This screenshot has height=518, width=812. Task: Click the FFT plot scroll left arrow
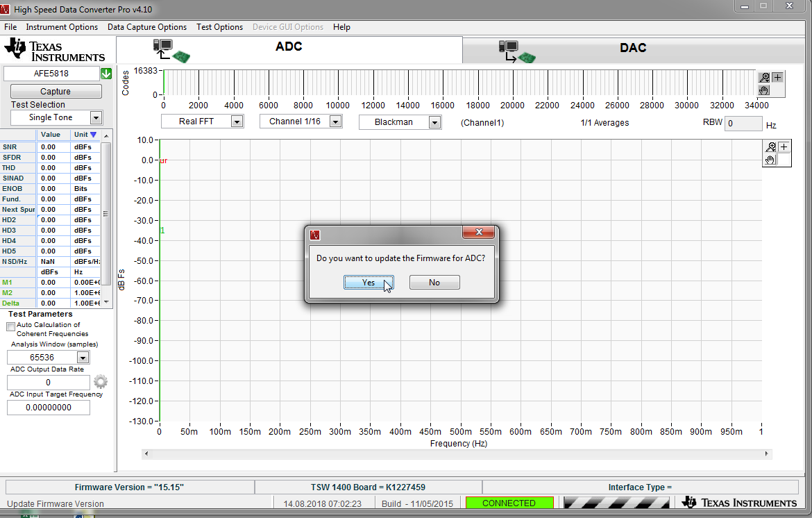point(146,453)
